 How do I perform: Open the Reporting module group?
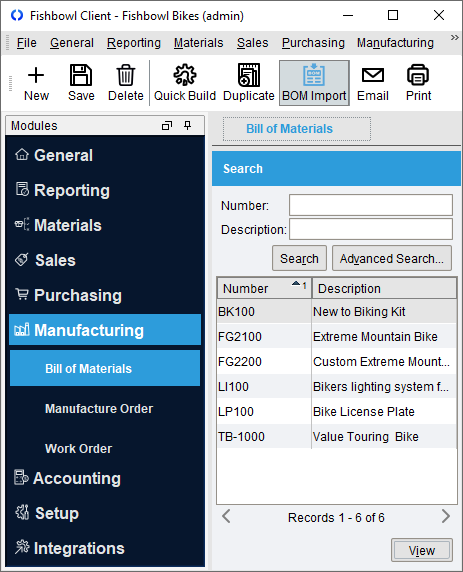point(105,190)
